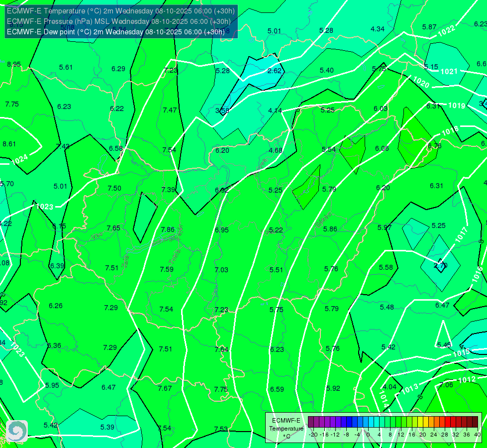Click the dark maroon swatch at legend's 40 end

(475, 422)
